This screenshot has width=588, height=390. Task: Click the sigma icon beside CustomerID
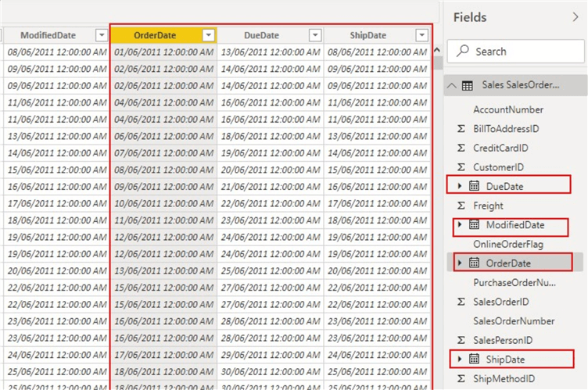pos(461,167)
